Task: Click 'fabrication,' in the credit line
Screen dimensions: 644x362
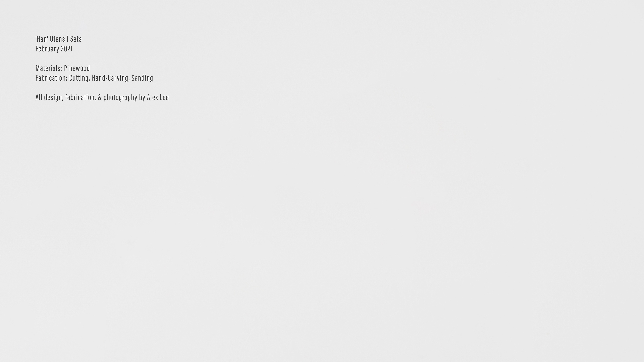Action: tap(80, 98)
